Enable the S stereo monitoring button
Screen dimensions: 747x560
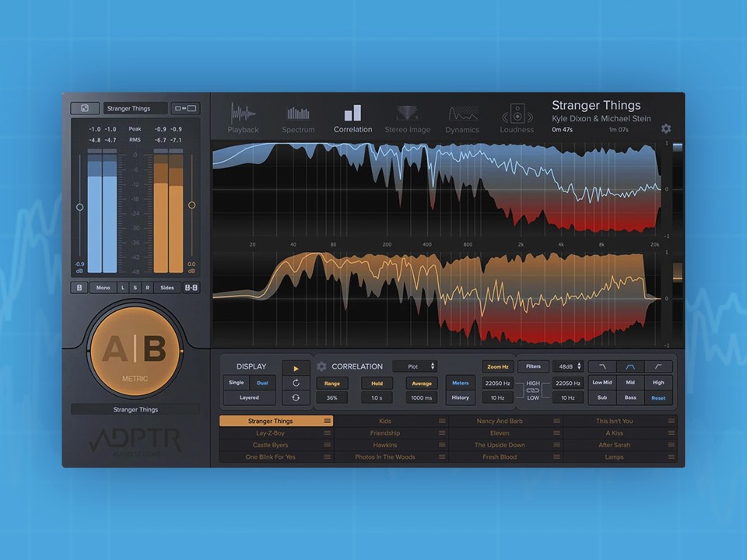135,288
